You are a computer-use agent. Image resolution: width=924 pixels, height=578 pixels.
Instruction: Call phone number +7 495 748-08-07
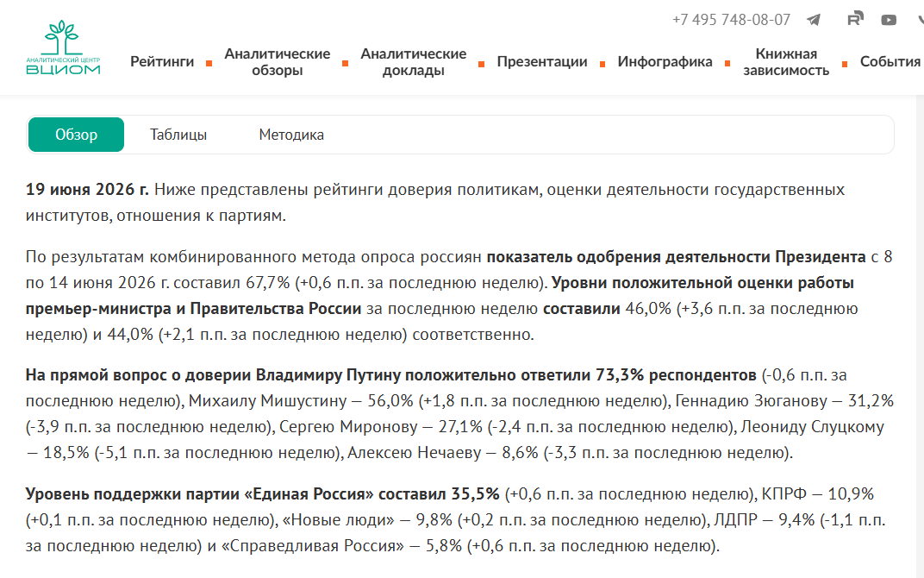tap(731, 20)
